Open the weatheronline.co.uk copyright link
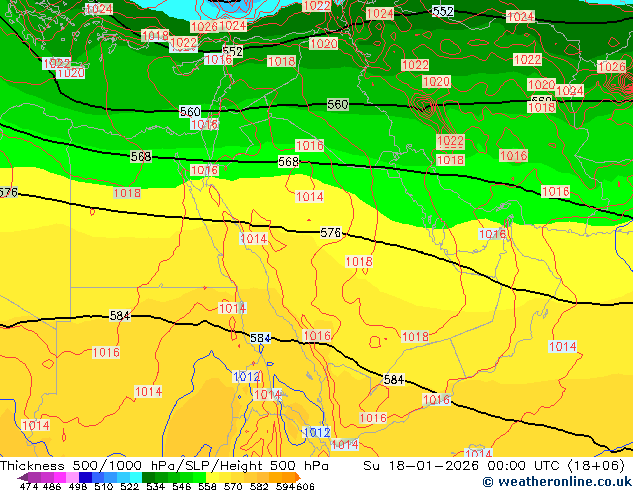Image resolution: width=634 pixels, height=490 pixels. point(557,482)
